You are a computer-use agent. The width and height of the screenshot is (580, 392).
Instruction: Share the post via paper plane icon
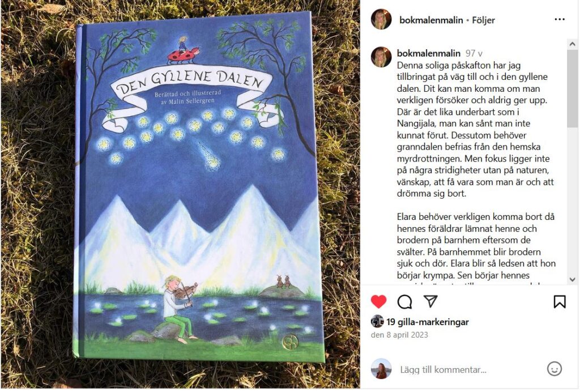(430, 301)
